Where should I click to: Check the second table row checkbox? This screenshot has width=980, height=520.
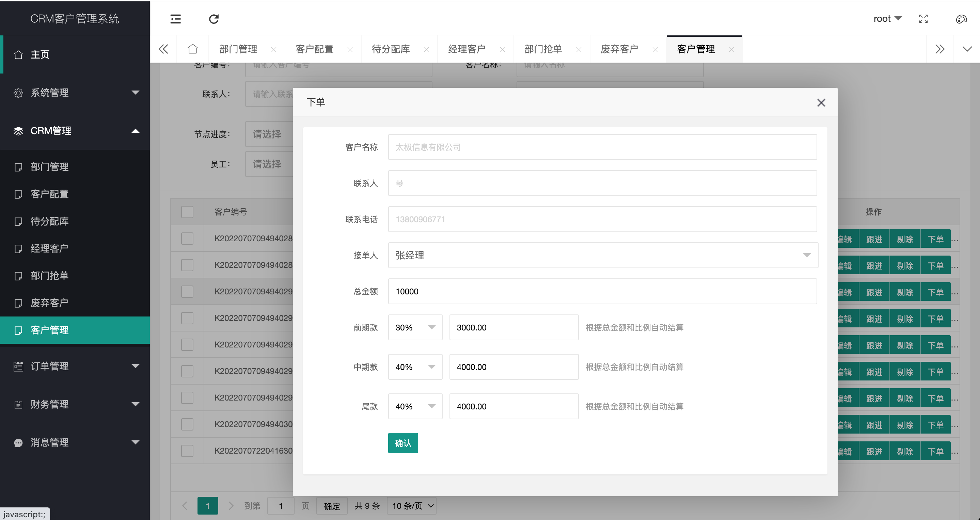click(187, 265)
